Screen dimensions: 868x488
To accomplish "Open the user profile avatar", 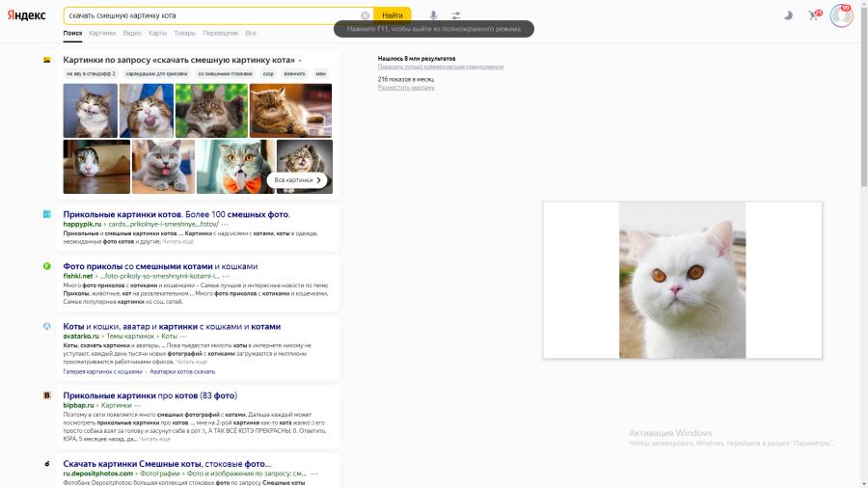I will click(x=841, y=15).
